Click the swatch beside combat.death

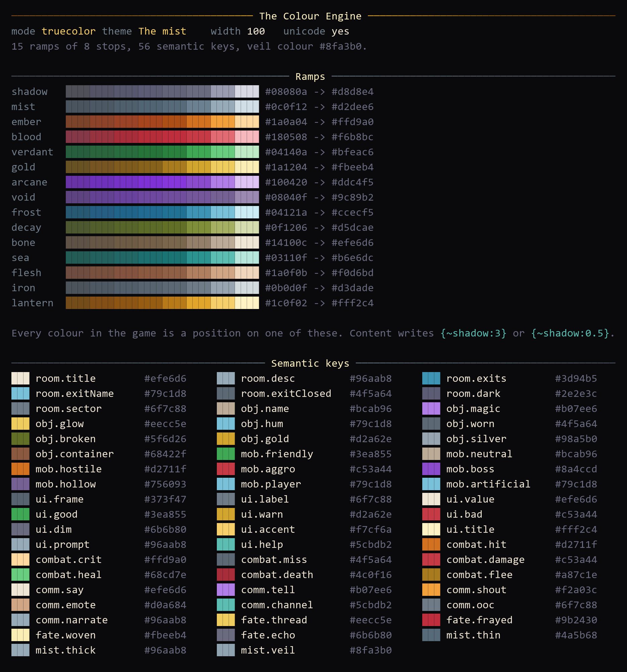(x=226, y=575)
